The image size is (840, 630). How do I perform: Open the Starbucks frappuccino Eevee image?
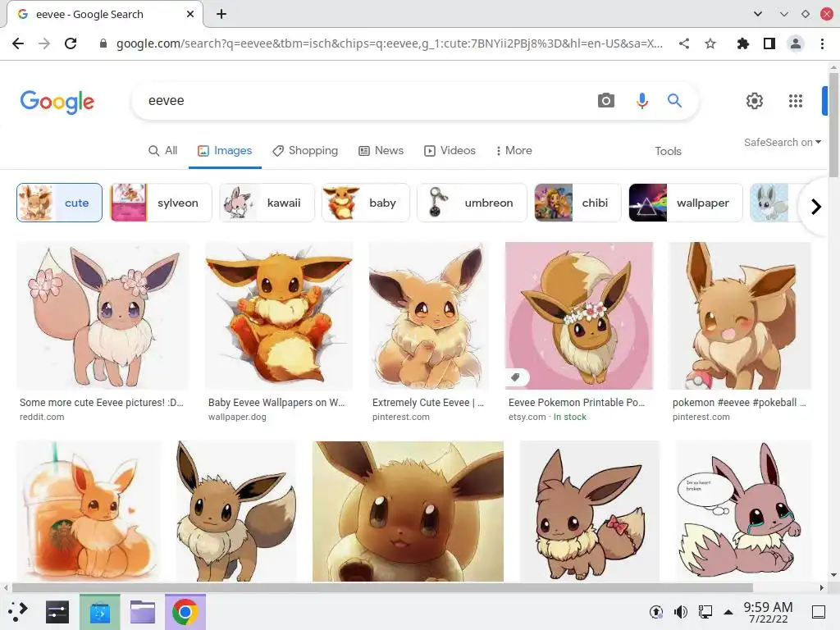[x=89, y=511]
